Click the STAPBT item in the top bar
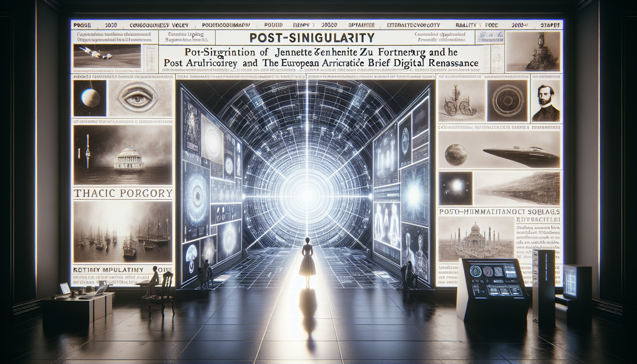 [550, 25]
